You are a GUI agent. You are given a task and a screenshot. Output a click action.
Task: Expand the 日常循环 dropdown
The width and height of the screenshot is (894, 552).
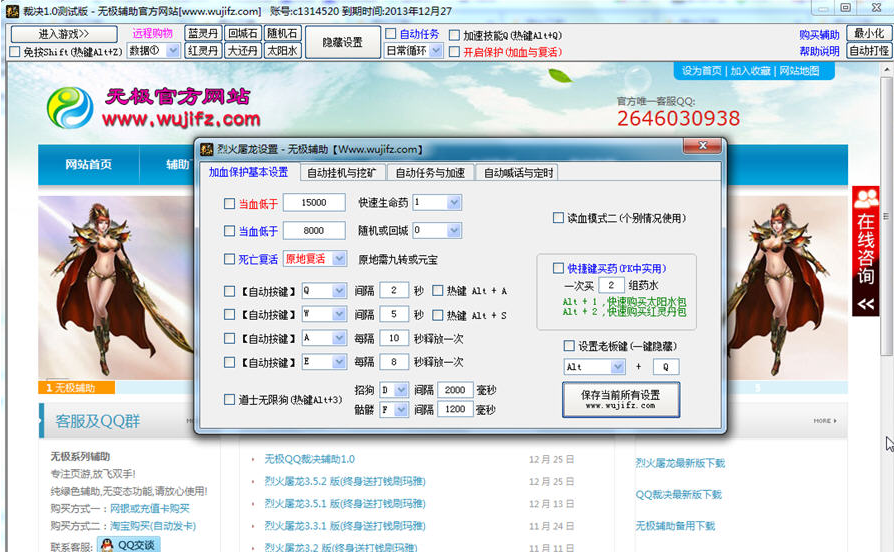[436, 51]
